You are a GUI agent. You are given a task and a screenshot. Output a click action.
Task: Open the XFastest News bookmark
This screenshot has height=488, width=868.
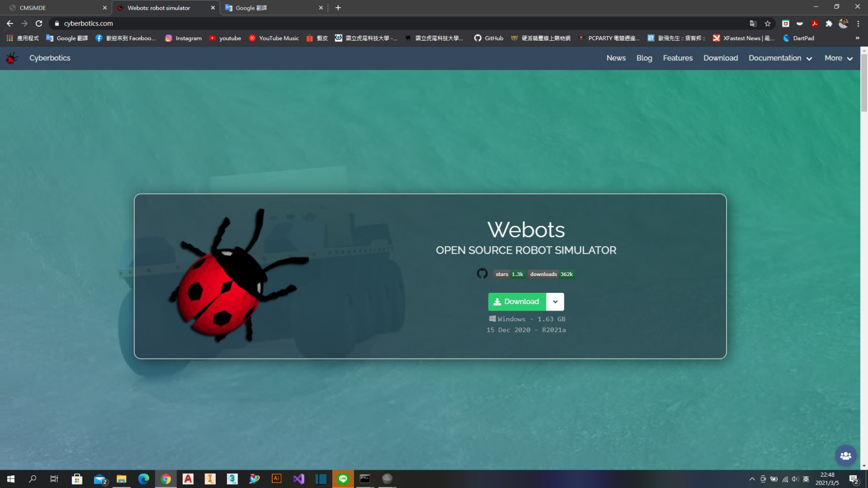click(743, 38)
